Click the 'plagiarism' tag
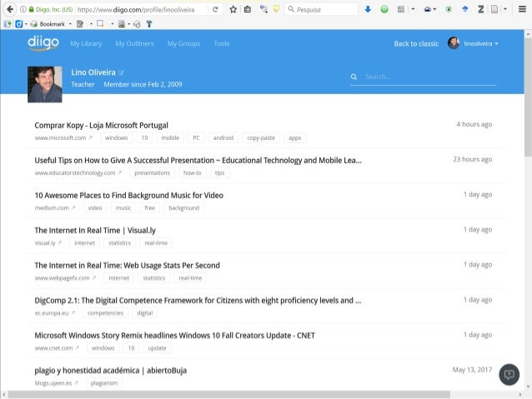Screen dimensions: 532x399 coord(104,383)
